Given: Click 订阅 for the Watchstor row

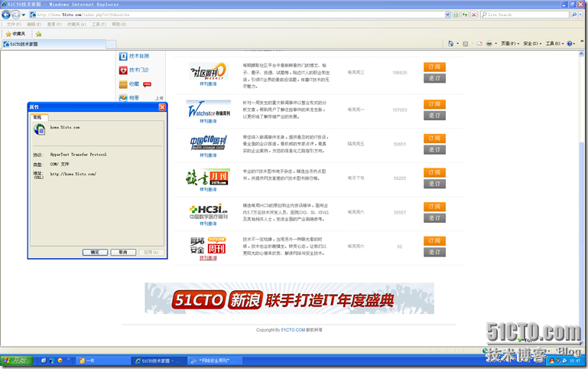Looking at the screenshot, I should click(x=434, y=104).
